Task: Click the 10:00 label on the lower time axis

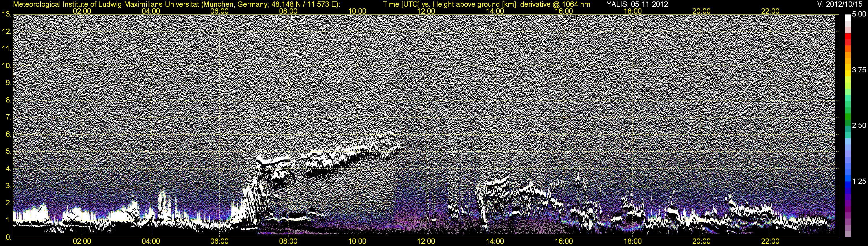Action: [x=357, y=242]
